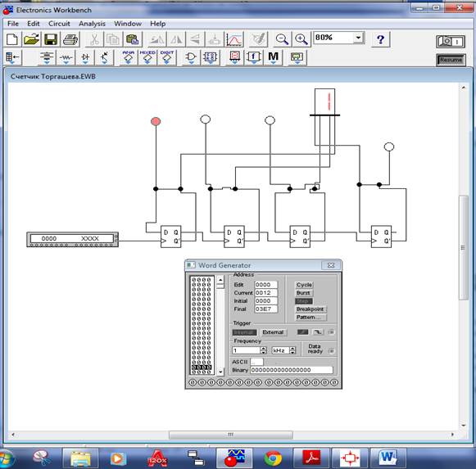Image resolution: width=476 pixels, height=469 pixels.
Task: Open the Digital ICs parts bin
Action: pos(166,57)
